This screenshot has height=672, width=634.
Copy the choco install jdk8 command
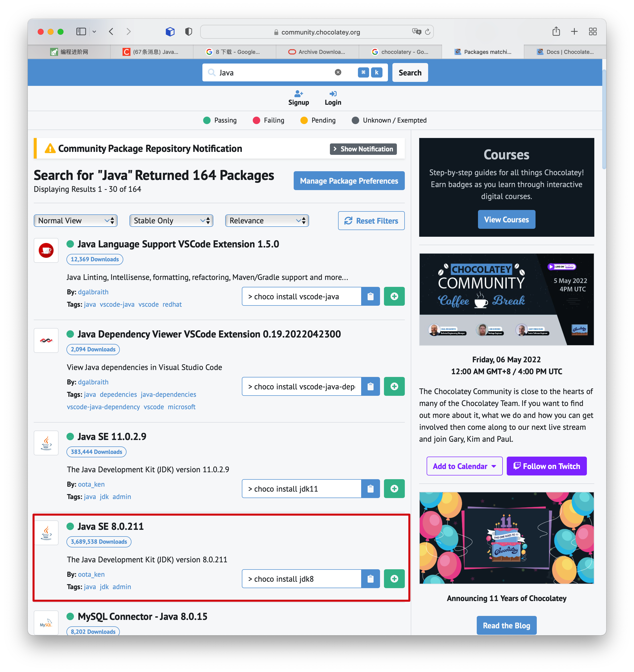pyautogui.click(x=370, y=579)
